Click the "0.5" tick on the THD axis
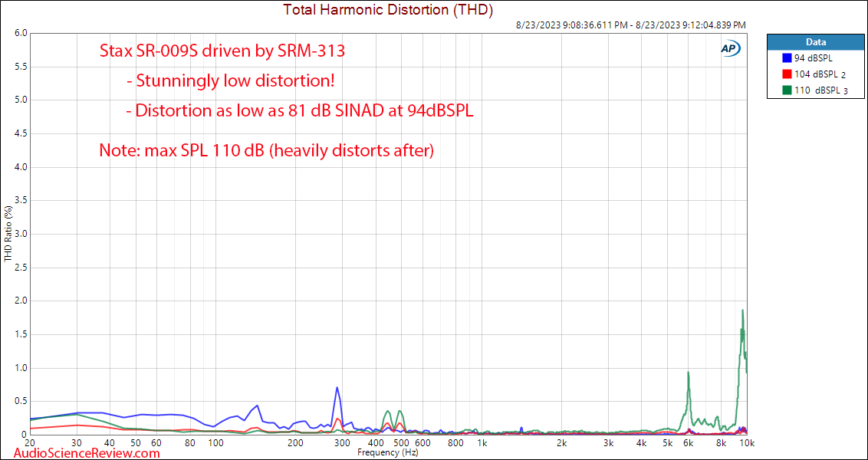868x460 pixels. click(x=21, y=401)
